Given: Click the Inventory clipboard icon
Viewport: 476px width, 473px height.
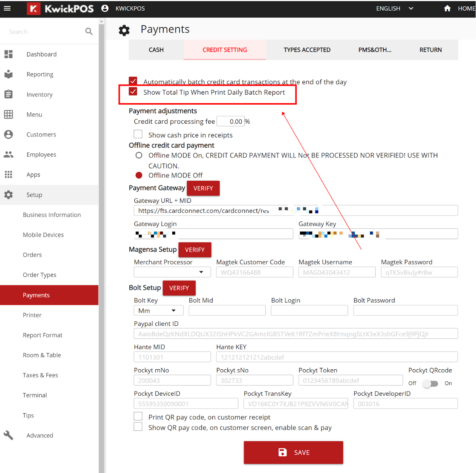Looking at the screenshot, I should 8,94.
